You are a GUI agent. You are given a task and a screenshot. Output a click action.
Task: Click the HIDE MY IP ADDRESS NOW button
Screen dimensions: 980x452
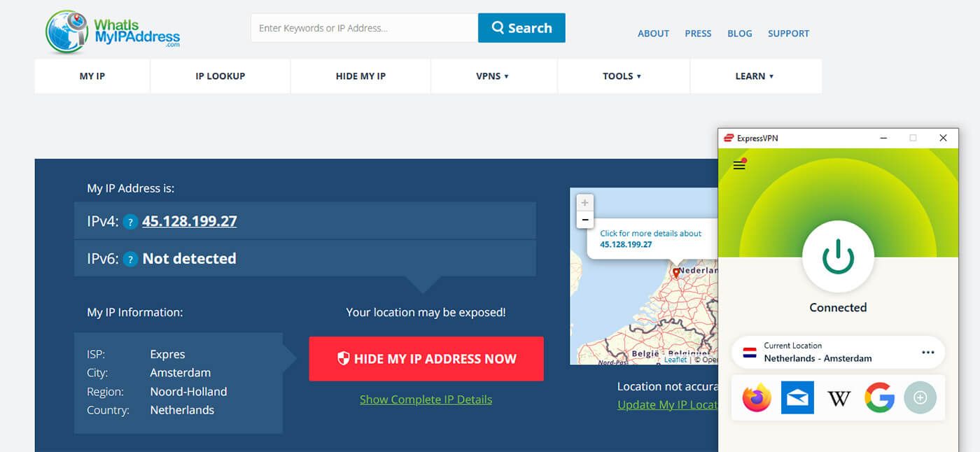pyautogui.click(x=426, y=358)
